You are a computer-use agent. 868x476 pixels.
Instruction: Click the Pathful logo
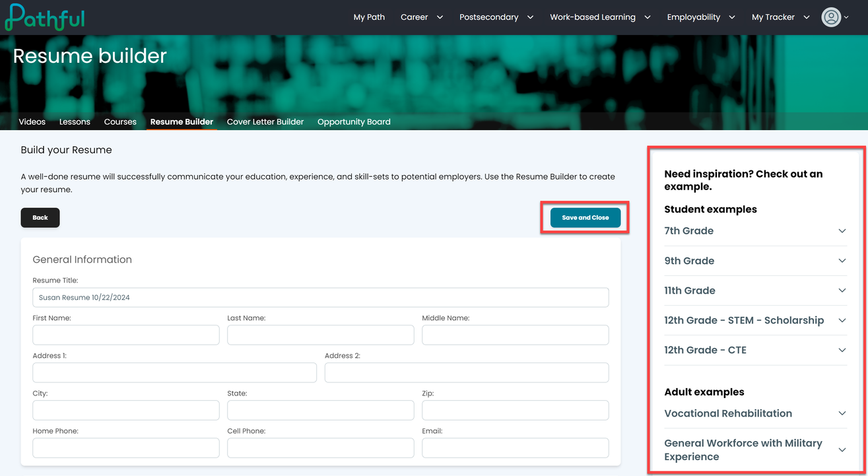coord(44,17)
